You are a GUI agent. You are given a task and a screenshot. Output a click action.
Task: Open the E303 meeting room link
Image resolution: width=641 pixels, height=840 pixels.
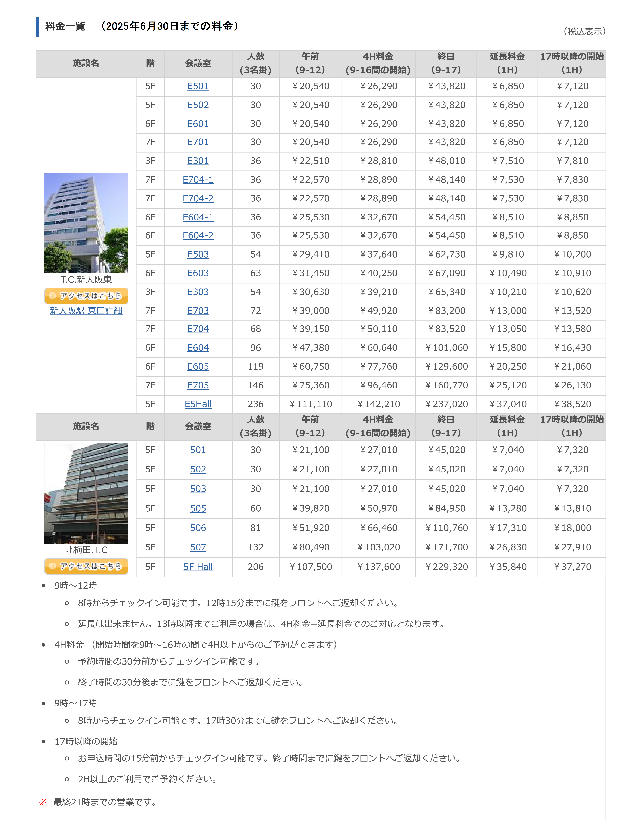click(198, 292)
